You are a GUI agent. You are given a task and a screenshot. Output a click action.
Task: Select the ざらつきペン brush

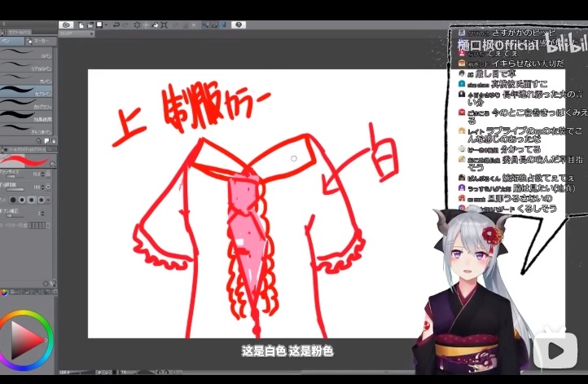[26, 129]
